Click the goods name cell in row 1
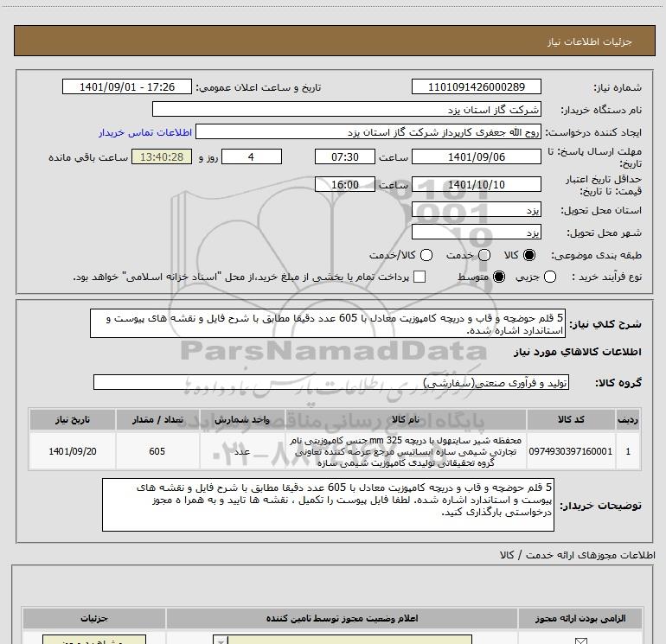This screenshot has height=644, width=666. [406, 451]
